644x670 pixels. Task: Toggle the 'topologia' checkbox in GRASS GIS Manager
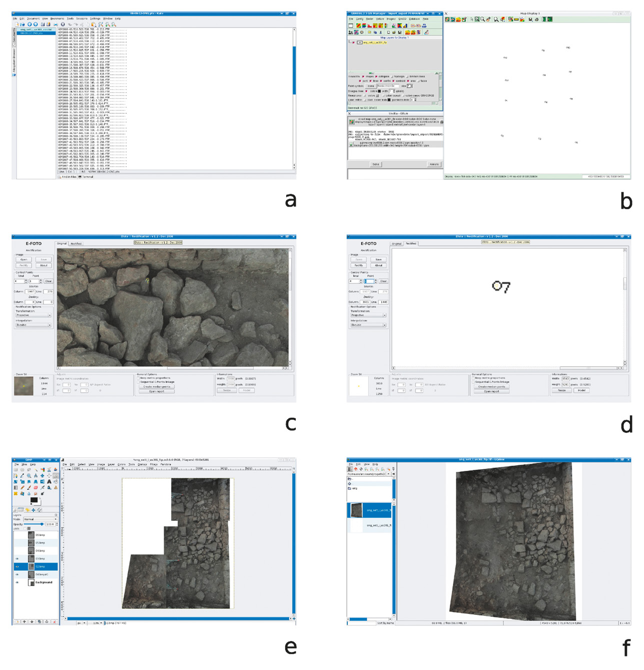pyautogui.click(x=392, y=77)
